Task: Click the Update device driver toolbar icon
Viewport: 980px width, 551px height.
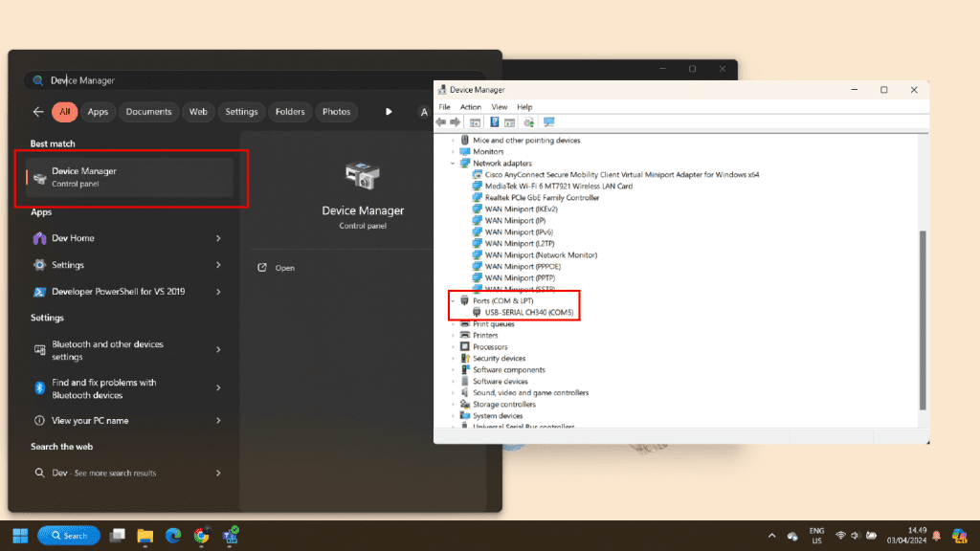Action: tap(528, 122)
